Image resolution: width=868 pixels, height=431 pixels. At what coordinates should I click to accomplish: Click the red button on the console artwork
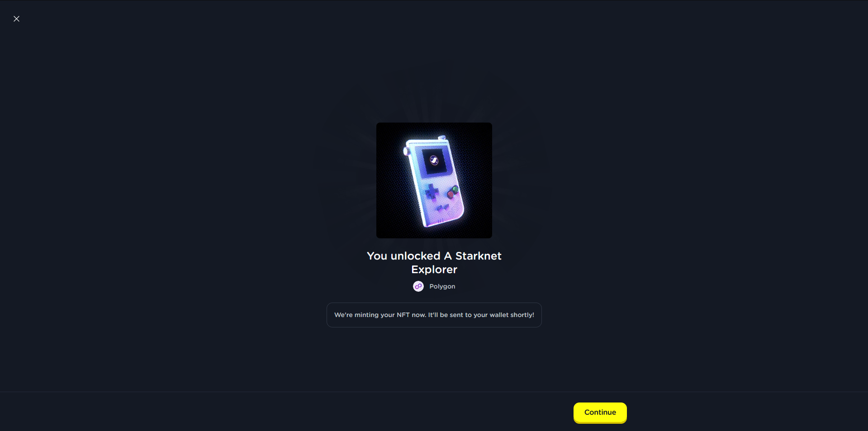pos(451,194)
